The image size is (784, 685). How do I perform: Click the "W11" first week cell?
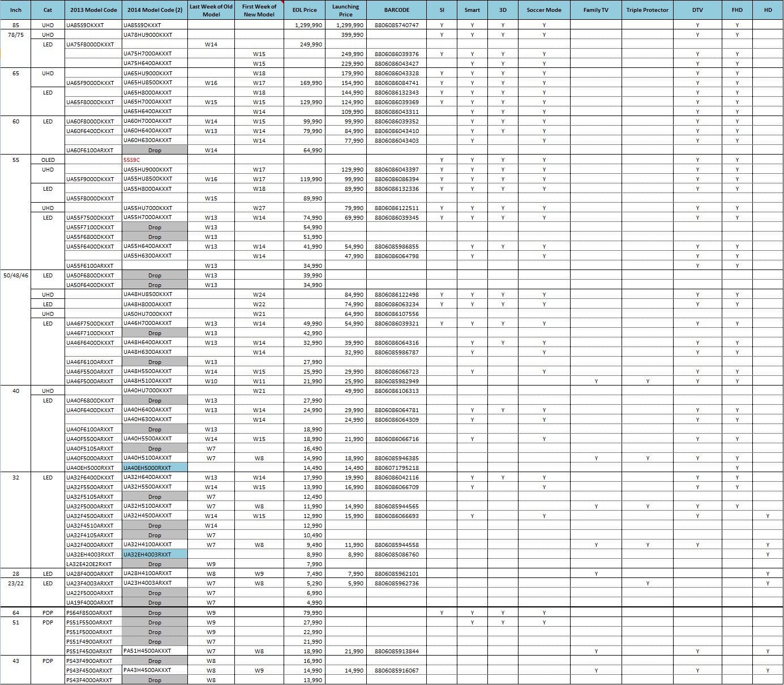pyautogui.click(x=259, y=382)
